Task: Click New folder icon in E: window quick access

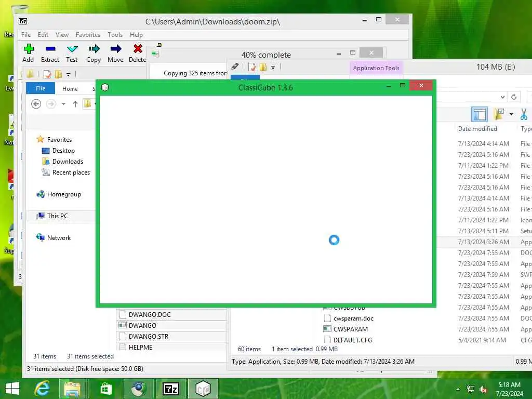Action: [x=263, y=67]
